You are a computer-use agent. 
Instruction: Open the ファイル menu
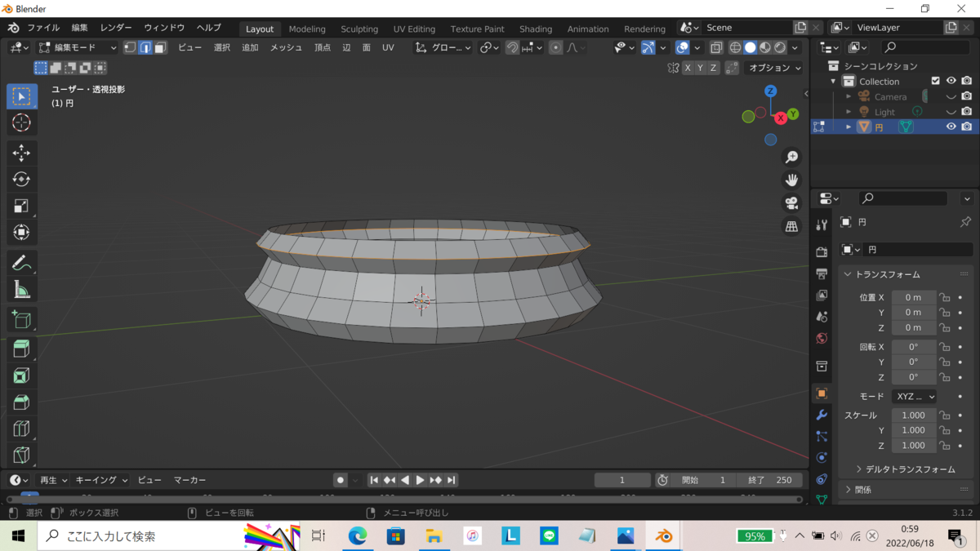tap(43, 28)
